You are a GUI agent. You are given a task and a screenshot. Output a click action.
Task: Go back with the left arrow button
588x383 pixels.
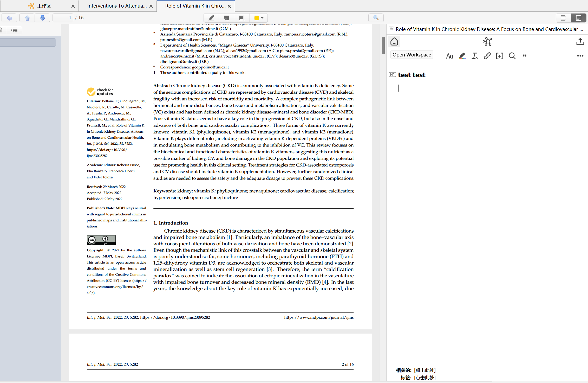pyautogui.click(x=9, y=18)
